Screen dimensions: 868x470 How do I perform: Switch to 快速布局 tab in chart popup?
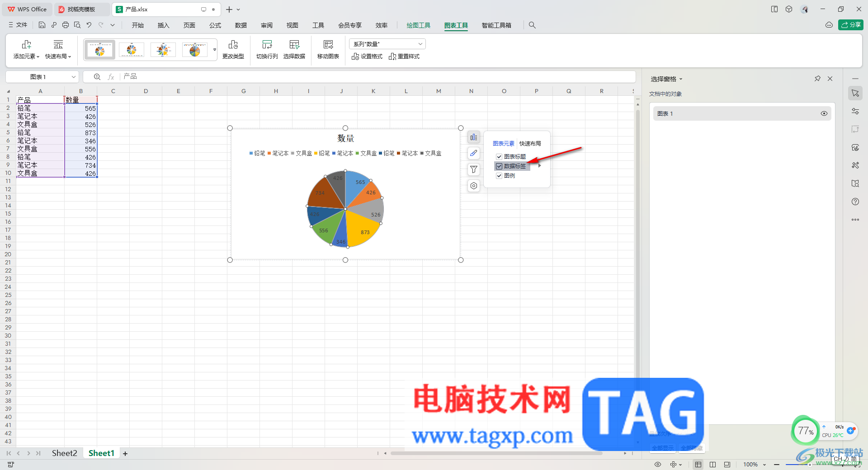pyautogui.click(x=530, y=144)
